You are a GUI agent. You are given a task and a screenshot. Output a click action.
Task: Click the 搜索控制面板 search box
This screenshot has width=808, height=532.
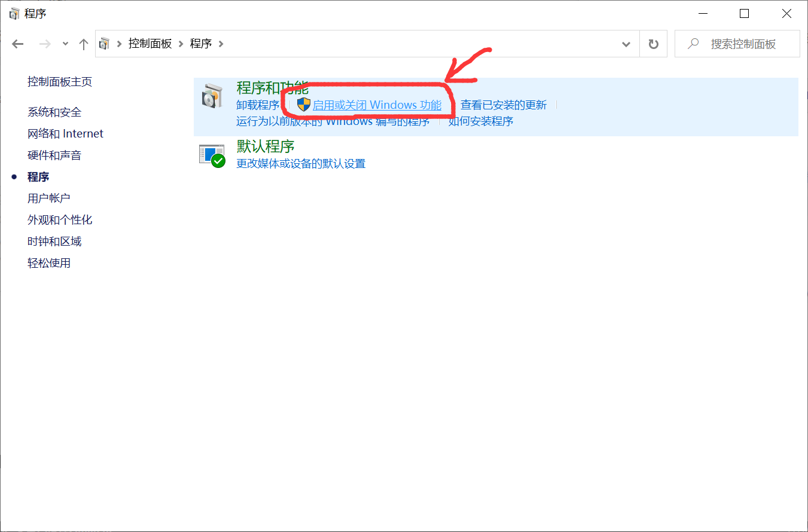tap(737, 44)
